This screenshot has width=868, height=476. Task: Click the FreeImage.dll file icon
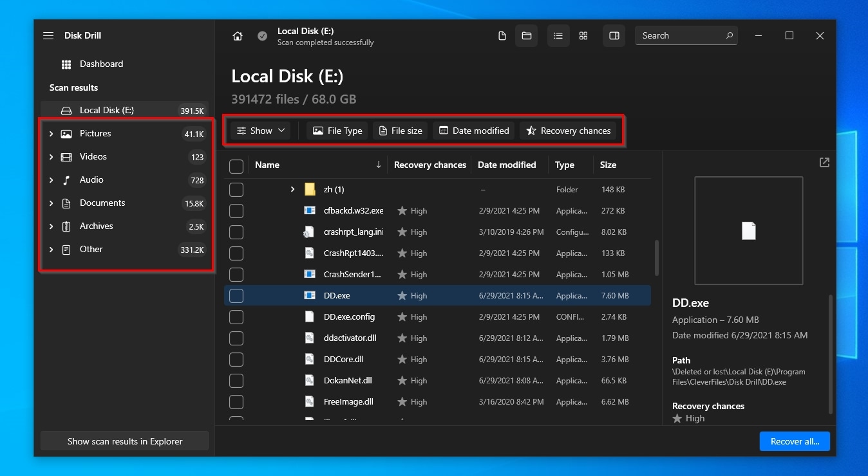(310, 401)
